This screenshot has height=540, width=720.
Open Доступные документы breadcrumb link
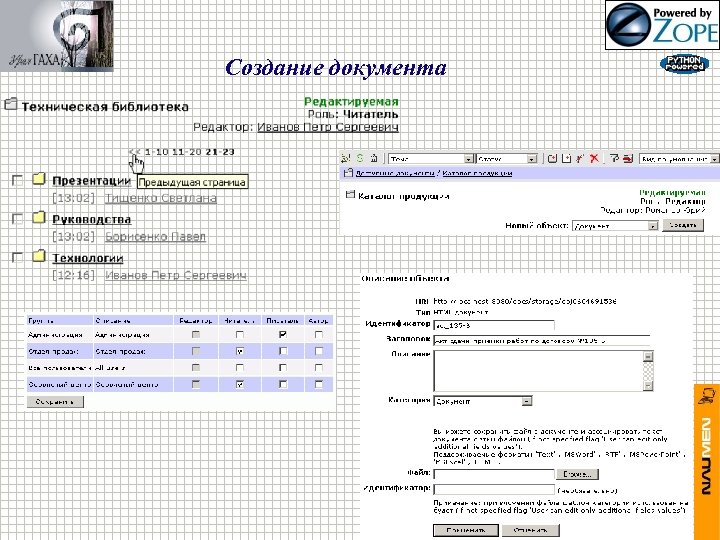tap(395, 173)
